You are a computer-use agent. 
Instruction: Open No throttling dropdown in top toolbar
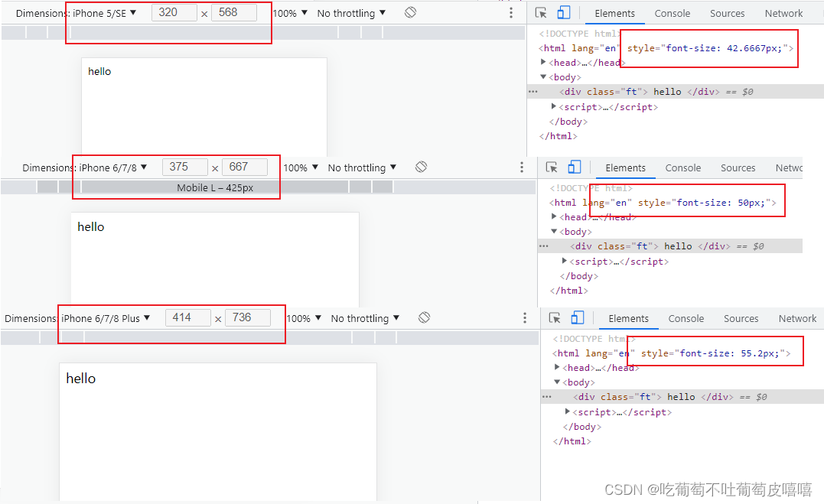351,13
